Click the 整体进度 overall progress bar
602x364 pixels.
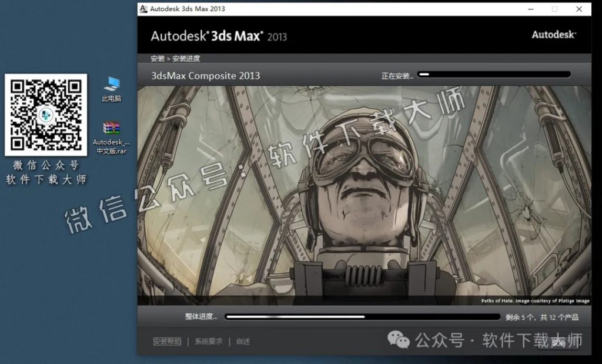click(363, 316)
